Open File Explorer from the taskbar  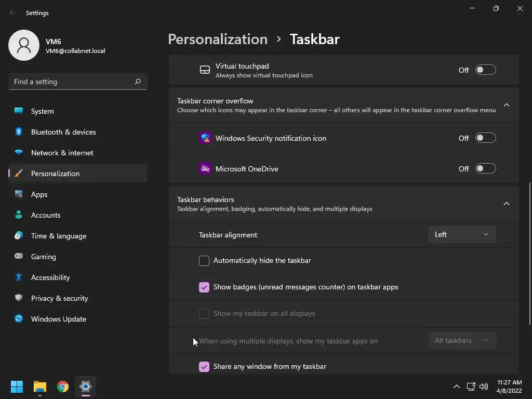click(x=40, y=387)
